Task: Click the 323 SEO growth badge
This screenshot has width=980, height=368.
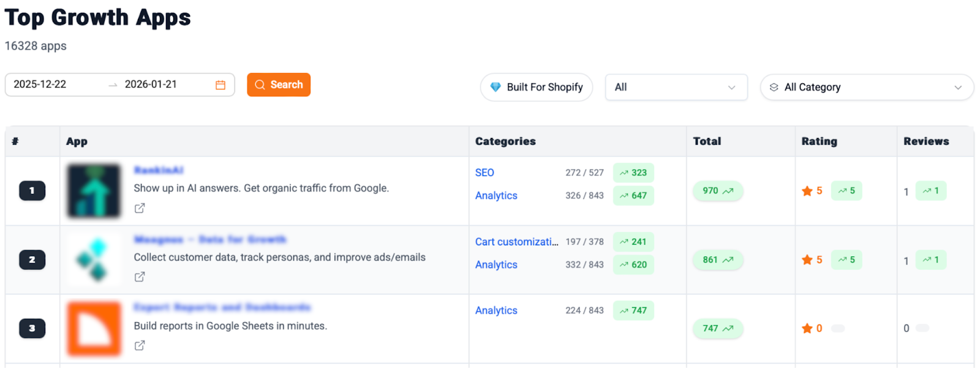Action: 633,172
